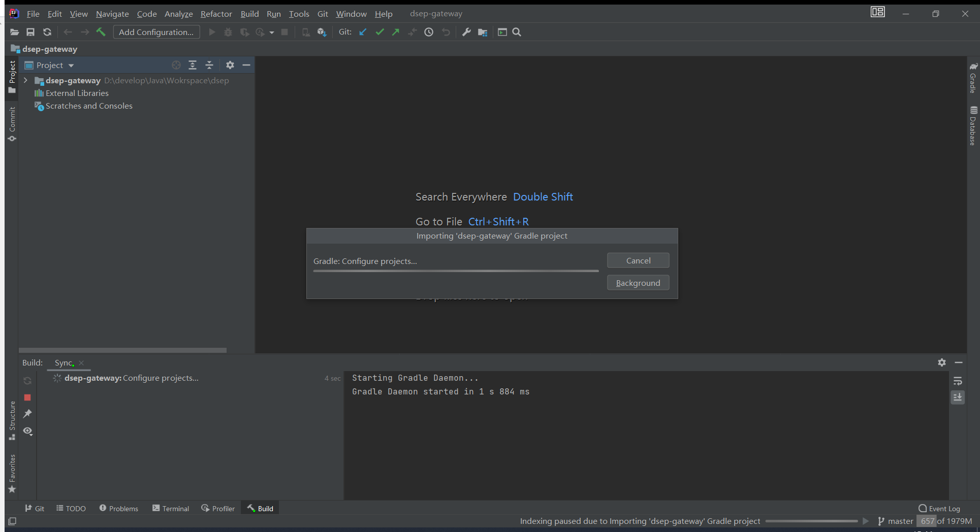The image size is (980, 532).
Task: Cancel the Gradle import
Action: [x=638, y=260]
